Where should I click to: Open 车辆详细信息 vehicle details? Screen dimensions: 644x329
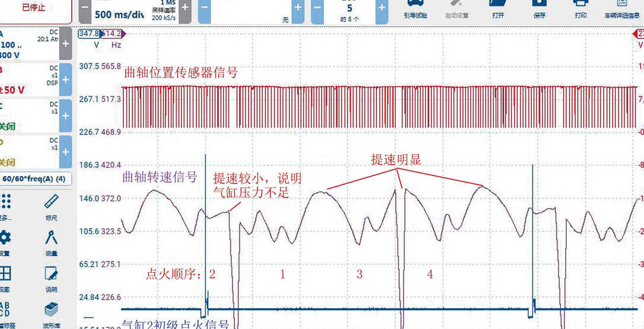click(x=622, y=10)
